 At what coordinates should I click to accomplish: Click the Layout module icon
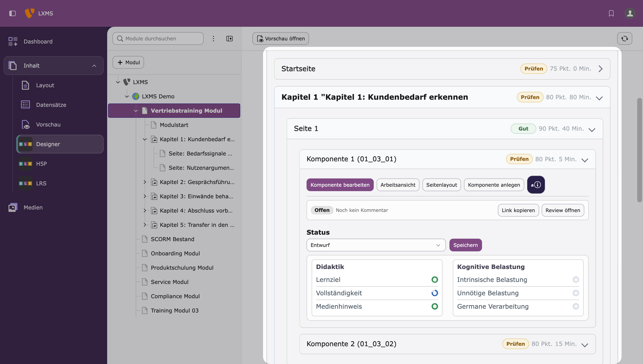[25, 85]
